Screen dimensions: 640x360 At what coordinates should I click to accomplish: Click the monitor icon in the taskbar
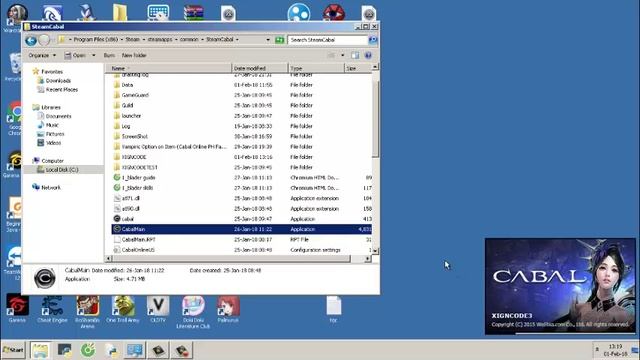[x=135, y=350]
